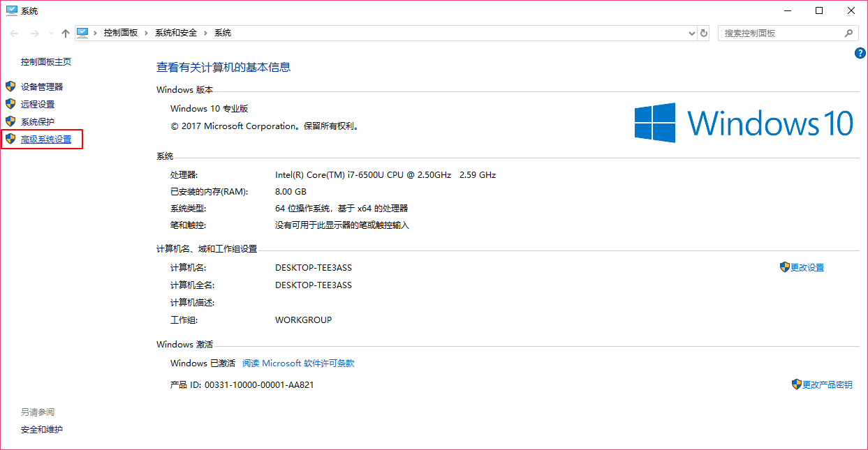Open 高级系统设置
The height and width of the screenshot is (450, 868).
click(46, 140)
